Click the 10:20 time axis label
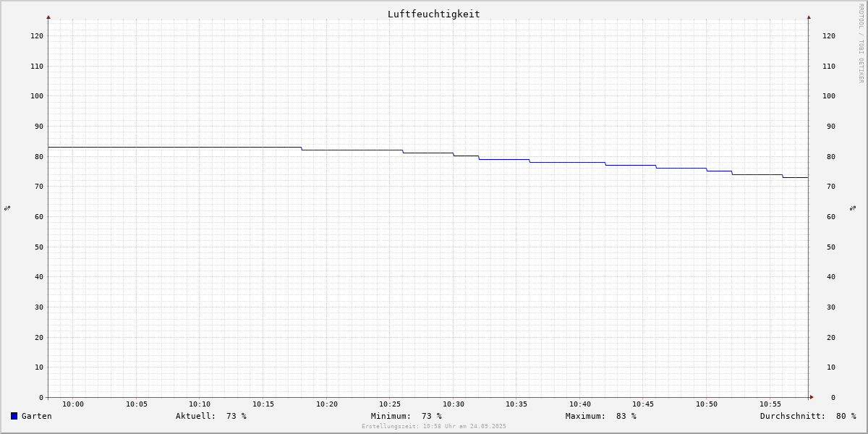 tap(327, 404)
